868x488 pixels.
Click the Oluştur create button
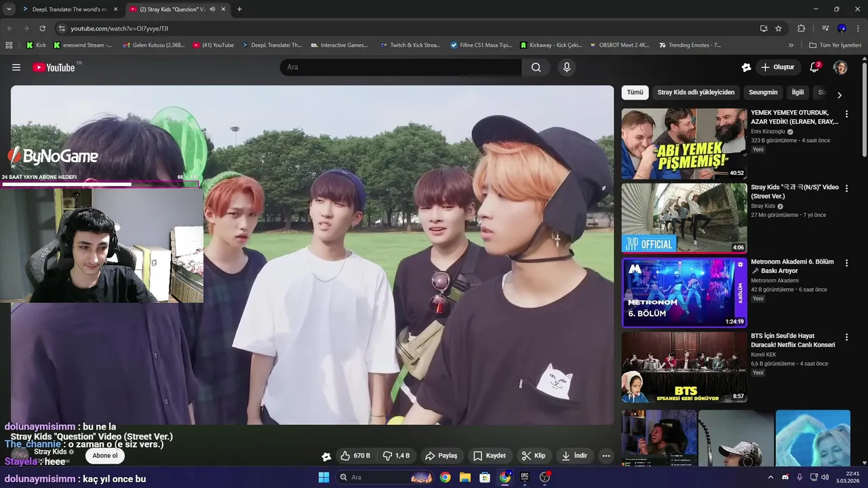click(778, 67)
